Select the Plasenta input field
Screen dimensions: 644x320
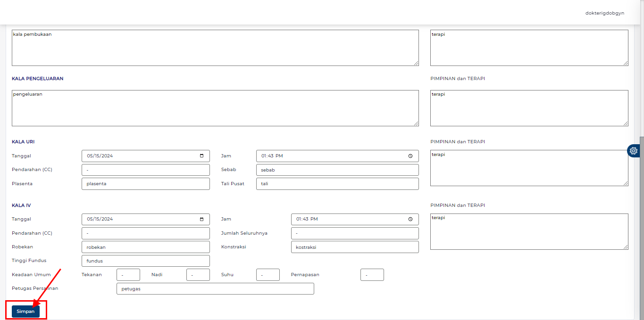(x=145, y=183)
